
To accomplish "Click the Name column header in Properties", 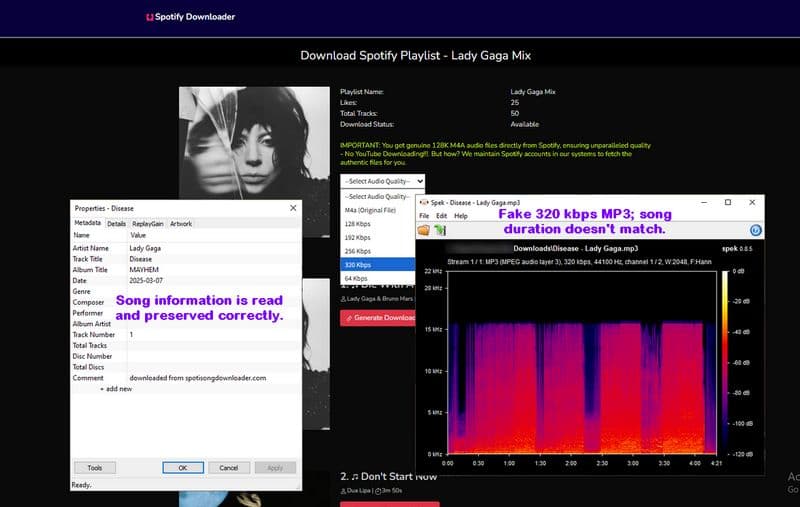I will click(x=82, y=235).
